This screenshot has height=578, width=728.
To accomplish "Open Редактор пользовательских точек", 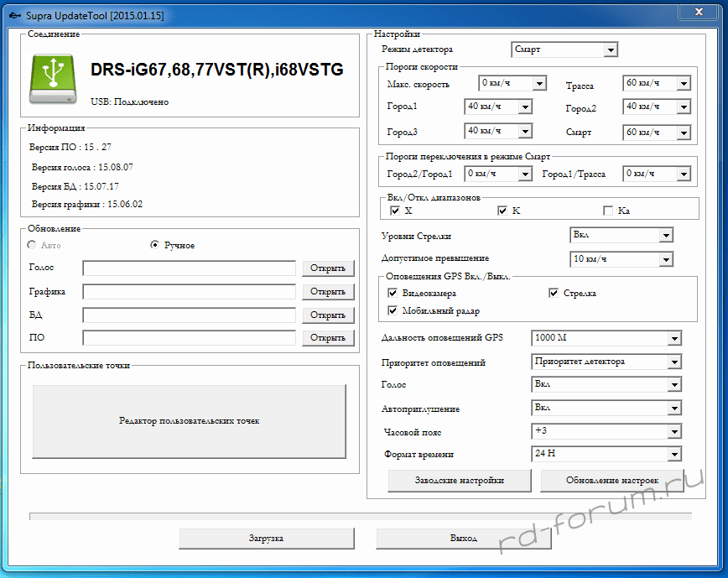I will (189, 421).
